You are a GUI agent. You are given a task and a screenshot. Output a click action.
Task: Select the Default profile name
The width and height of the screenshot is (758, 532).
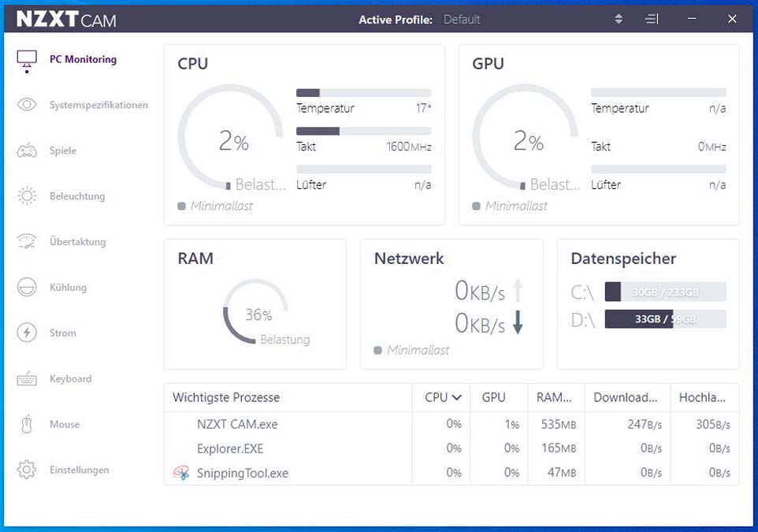462,20
